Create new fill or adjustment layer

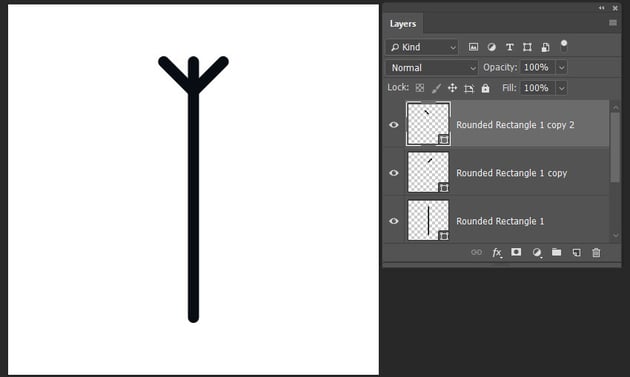[x=536, y=252]
